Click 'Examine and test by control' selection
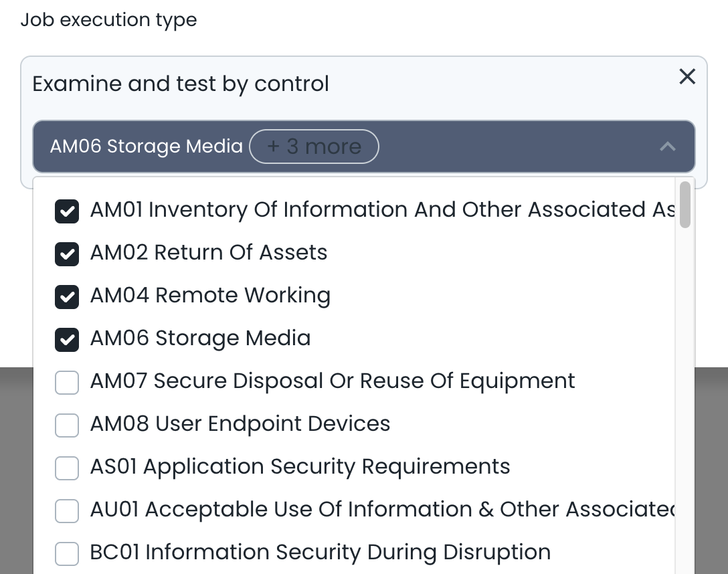728x574 pixels. click(x=181, y=84)
